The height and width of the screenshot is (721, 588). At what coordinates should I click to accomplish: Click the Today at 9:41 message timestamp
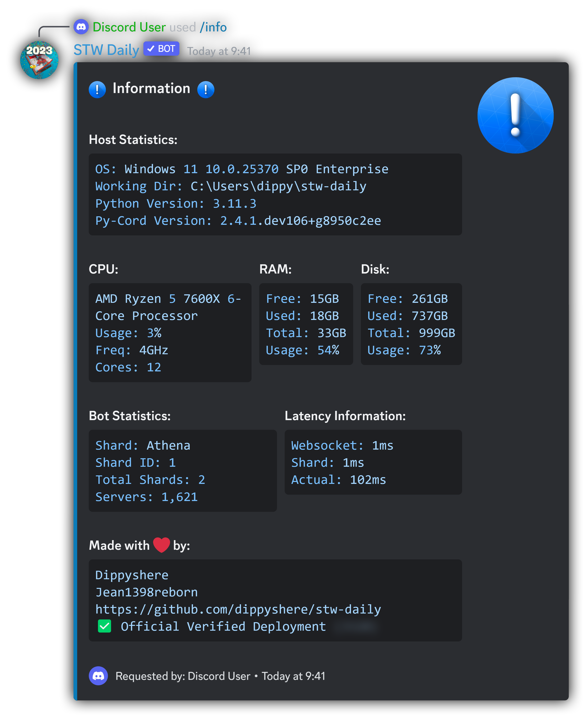(219, 51)
